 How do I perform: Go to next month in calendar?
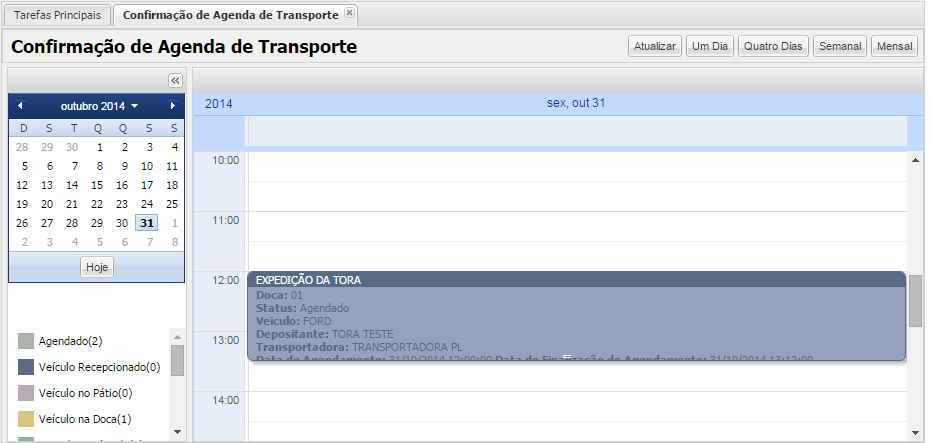pos(172,105)
